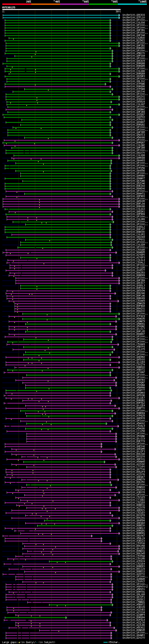Open hit UniRef100_B7FAC9
This screenshot has width=149, height=644.
click(134, 316)
